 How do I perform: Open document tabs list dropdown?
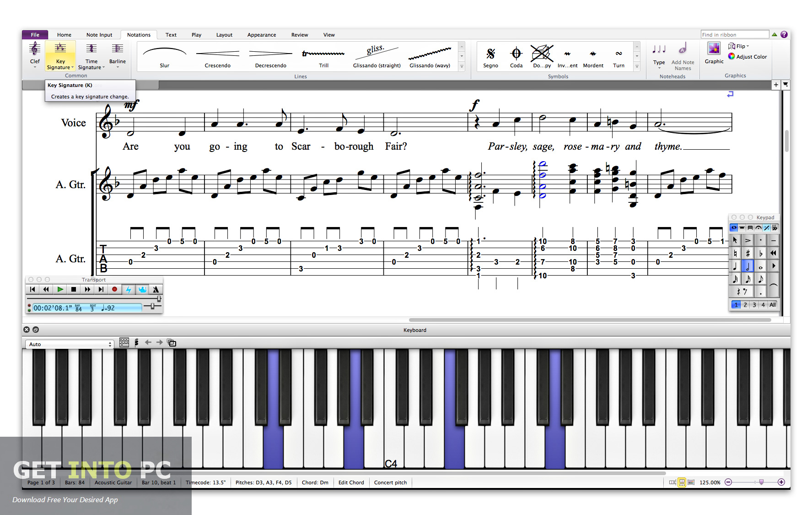click(785, 85)
